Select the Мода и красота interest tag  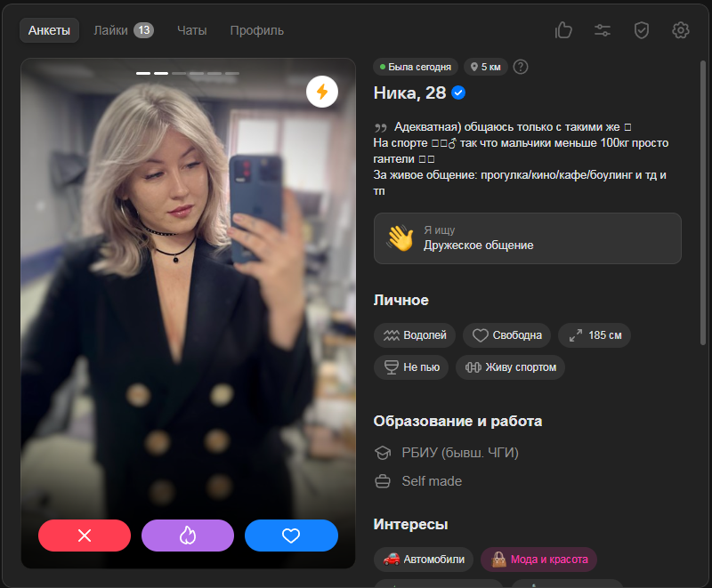539,560
